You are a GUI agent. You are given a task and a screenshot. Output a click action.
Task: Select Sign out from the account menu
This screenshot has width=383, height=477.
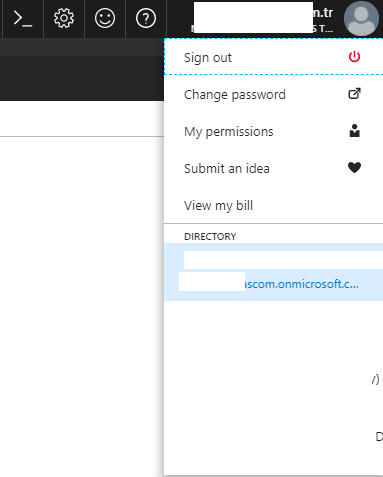pos(273,57)
